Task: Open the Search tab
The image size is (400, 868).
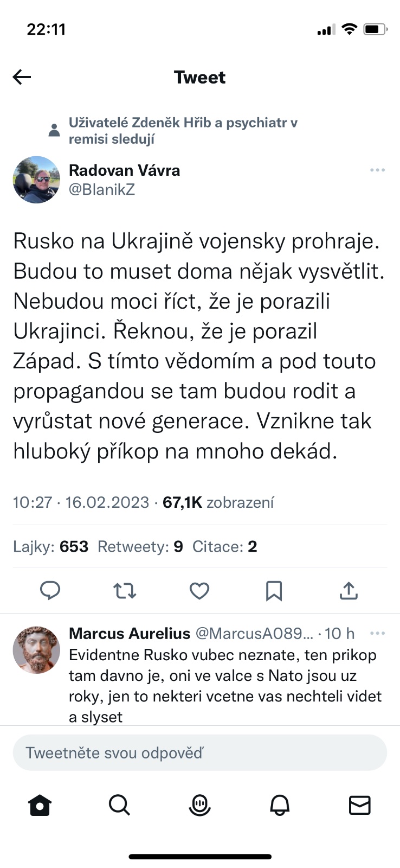Action: pyautogui.click(x=119, y=805)
